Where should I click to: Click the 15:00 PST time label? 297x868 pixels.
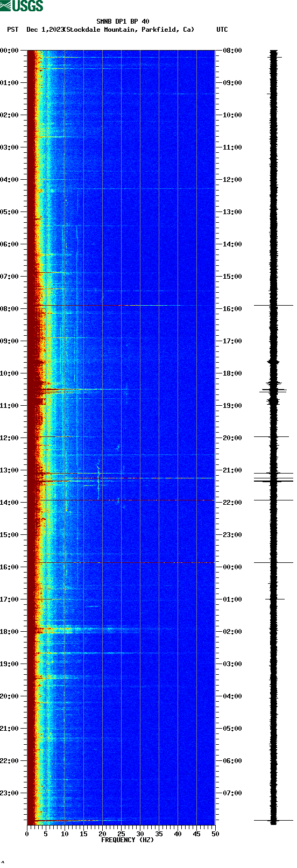[x=9, y=535]
